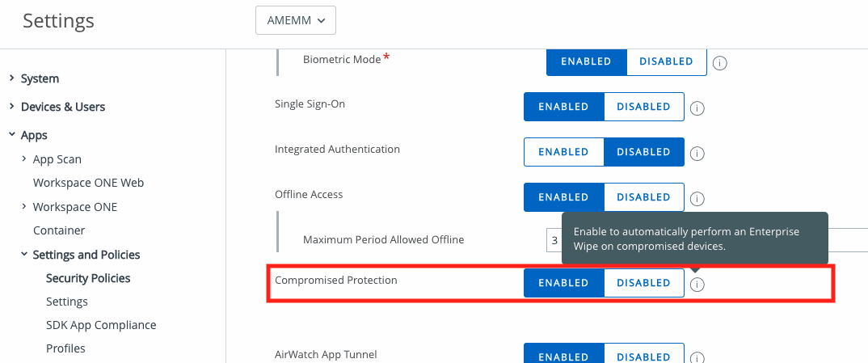Disable Single Sign-On
Image resolution: width=868 pixels, height=363 pixels.
click(644, 106)
